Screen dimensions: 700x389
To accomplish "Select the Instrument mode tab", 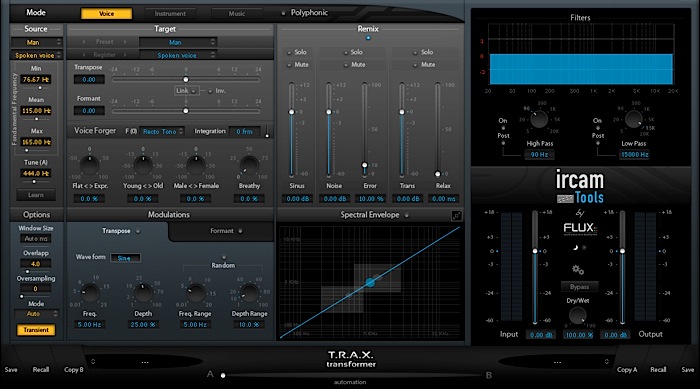I will [x=170, y=13].
